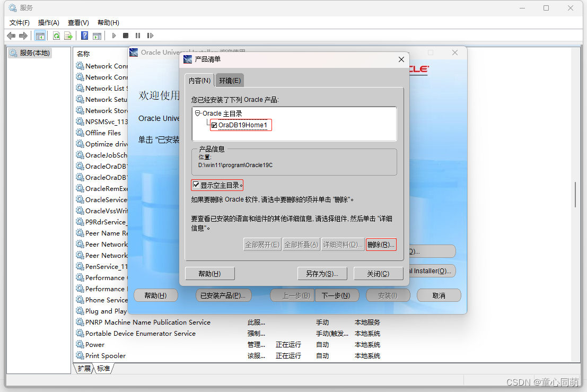Click the 帮助(H) button in 产品清单 dialog
The width and height of the screenshot is (587, 392).
[x=209, y=274]
